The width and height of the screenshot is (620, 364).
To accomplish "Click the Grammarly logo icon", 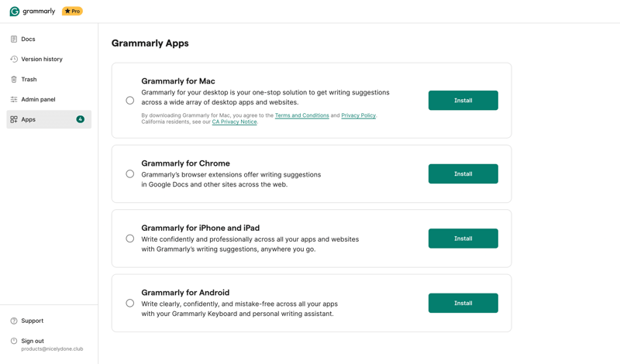I will click(x=15, y=12).
